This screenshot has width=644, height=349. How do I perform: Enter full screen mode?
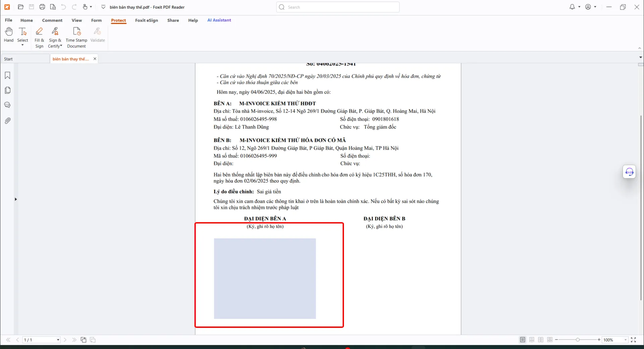coord(633,340)
